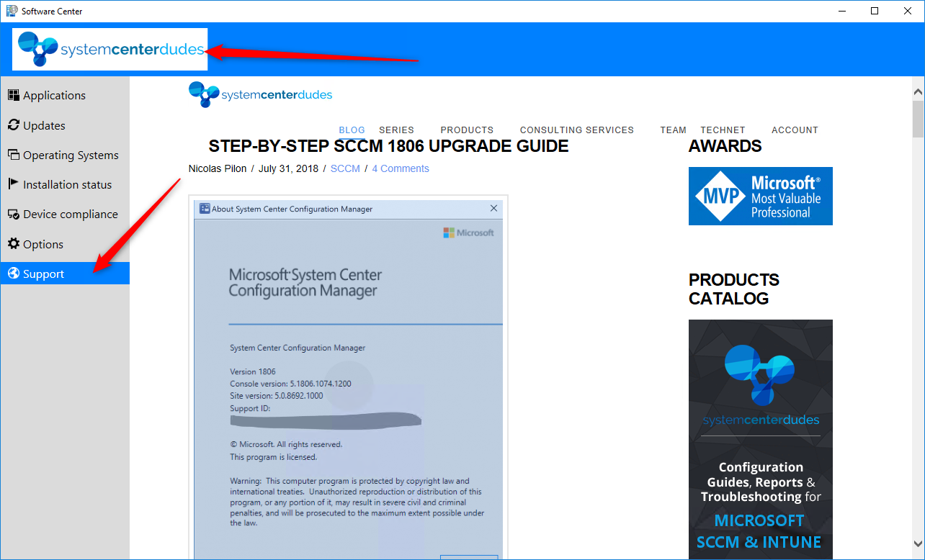Image resolution: width=925 pixels, height=560 pixels.
Task: Click the AWARDS sidebar heading
Action: (725, 146)
